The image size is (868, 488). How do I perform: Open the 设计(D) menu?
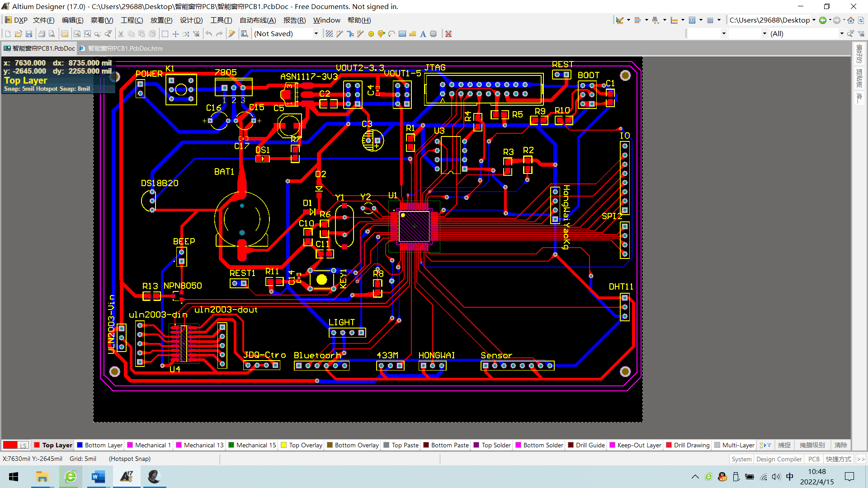pos(191,20)
